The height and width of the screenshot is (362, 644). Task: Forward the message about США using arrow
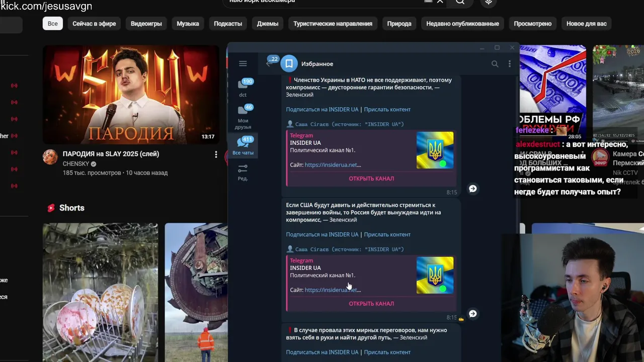click(x=473, y=314)
